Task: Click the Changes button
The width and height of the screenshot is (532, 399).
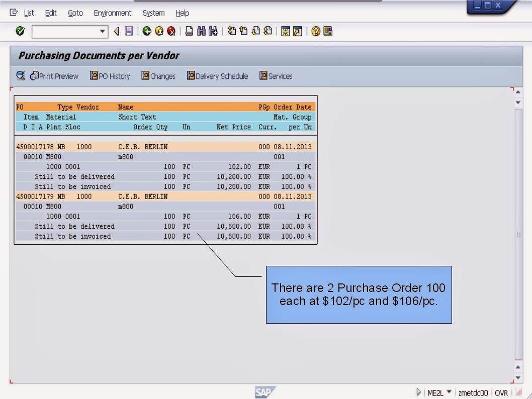Action: [158, 76]
